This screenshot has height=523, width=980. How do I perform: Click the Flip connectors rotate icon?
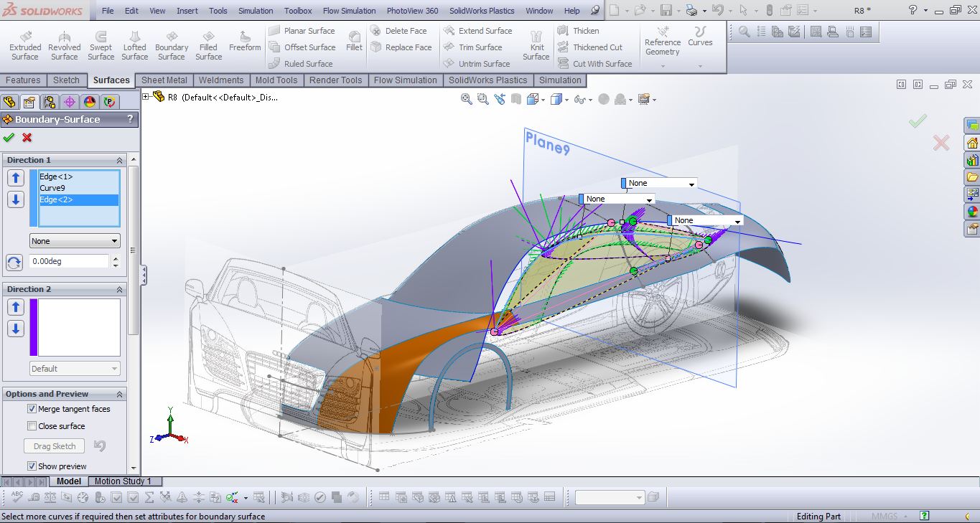click(14, 263)
